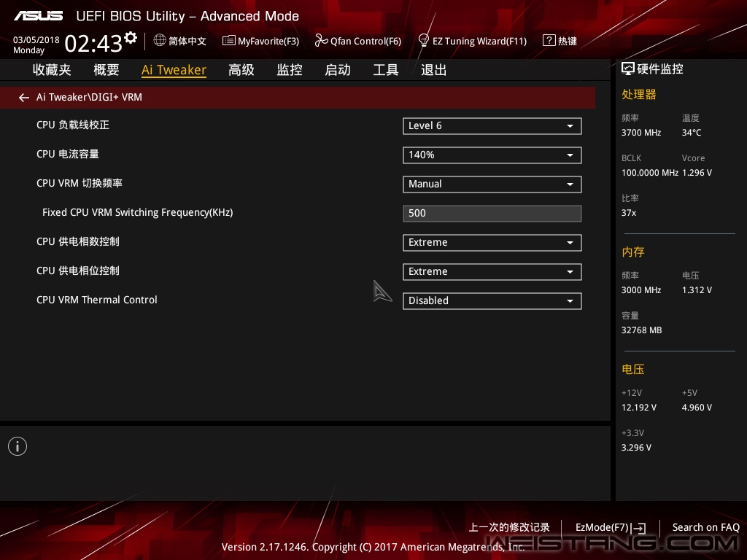747x560 pixels.
Task: Select the CPU 负载线校正 label
Action: pyautogui.click(x=73, y=125)
